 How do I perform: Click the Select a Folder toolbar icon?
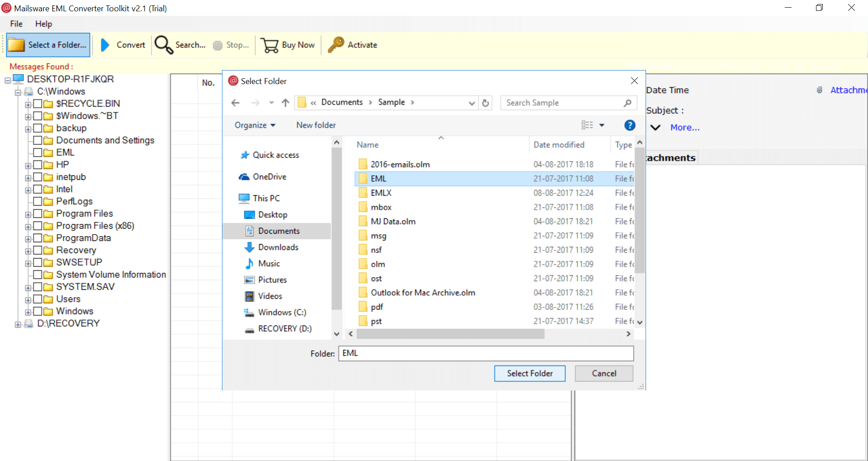(17, 45)
